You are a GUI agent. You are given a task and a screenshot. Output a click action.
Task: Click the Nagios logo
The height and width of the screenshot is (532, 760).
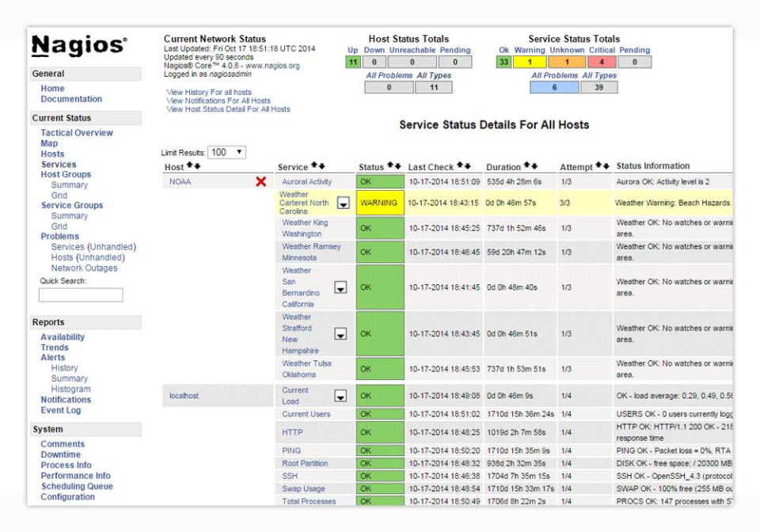(x=79, y=46)
